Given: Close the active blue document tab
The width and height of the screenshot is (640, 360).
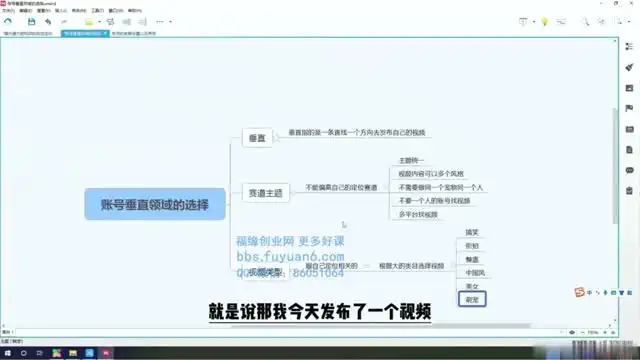Looking at the screenshot, I should [x=105, y=33].
